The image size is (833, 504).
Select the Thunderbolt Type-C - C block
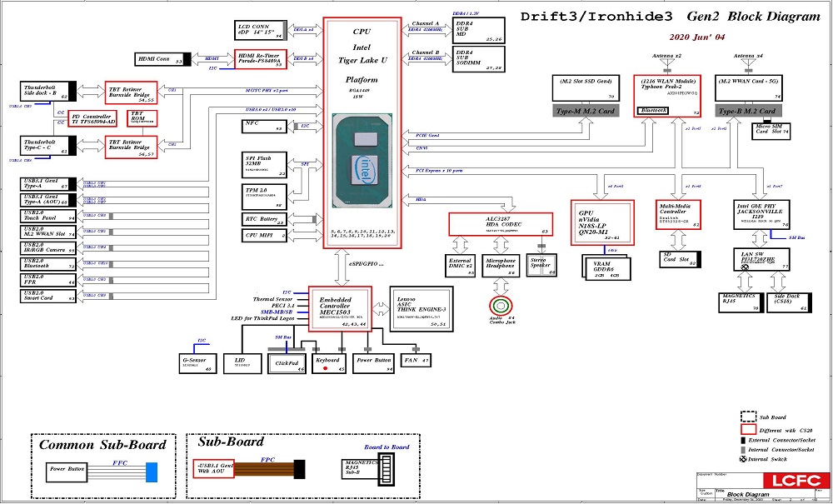48,146
